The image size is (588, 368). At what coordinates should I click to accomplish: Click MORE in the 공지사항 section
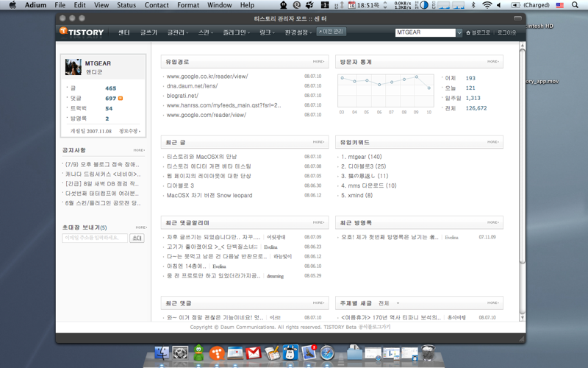click(x=139, y=150)
